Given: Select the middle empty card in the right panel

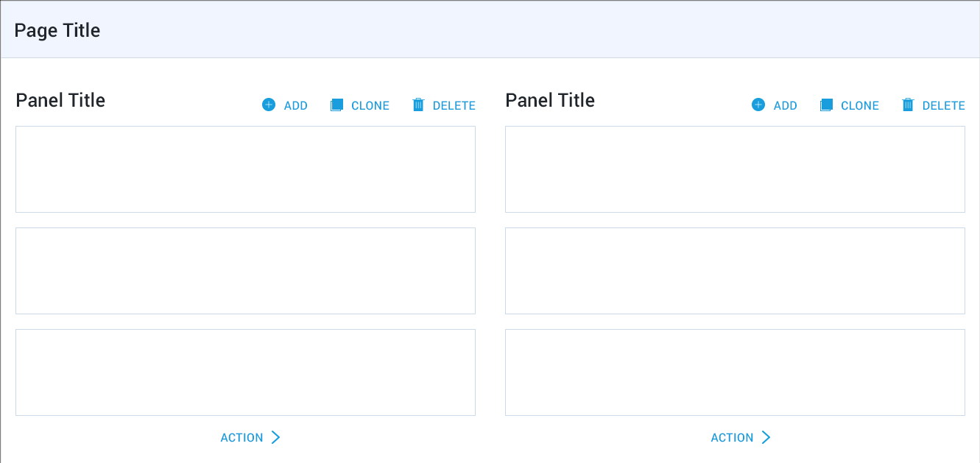Looking at the screenshot, I should 735,271.
